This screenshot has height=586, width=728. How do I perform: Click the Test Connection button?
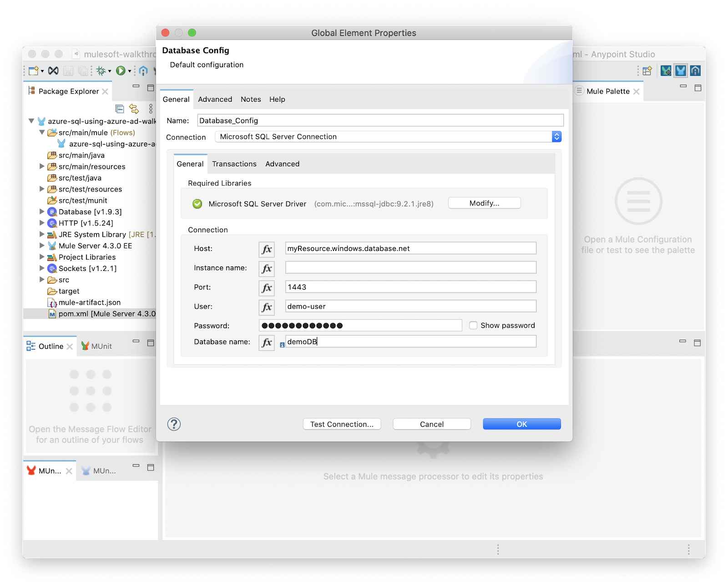coord(342,424)
